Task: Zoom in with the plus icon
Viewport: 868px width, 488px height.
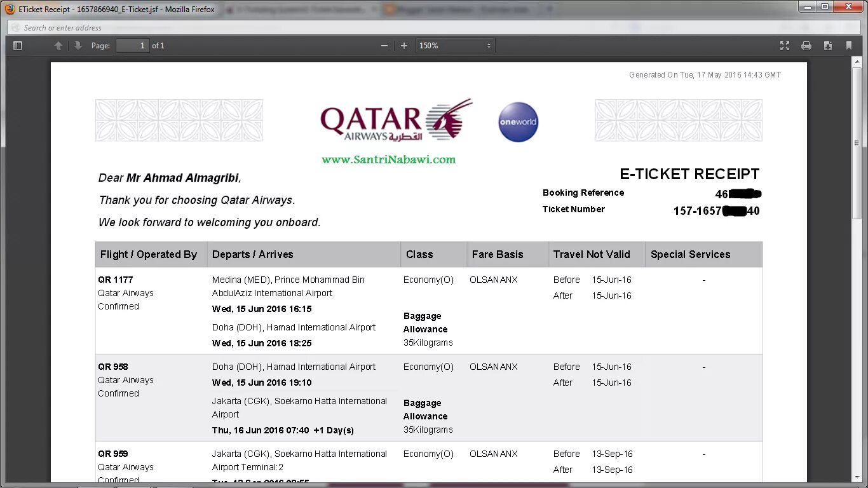Action: pyautogui.click(x=403, y=46)
